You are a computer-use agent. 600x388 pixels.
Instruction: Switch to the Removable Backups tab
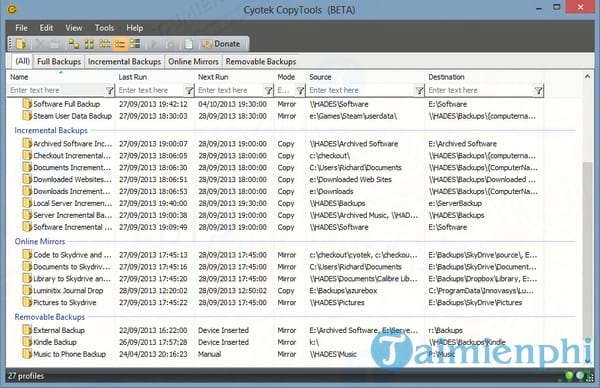(261, 62)
